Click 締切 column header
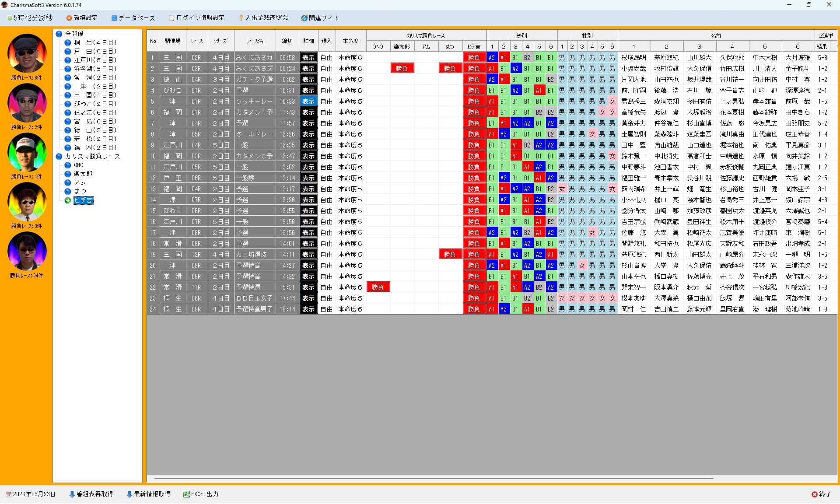This screenshot has height=504, width=840. (x=287, y=41)
